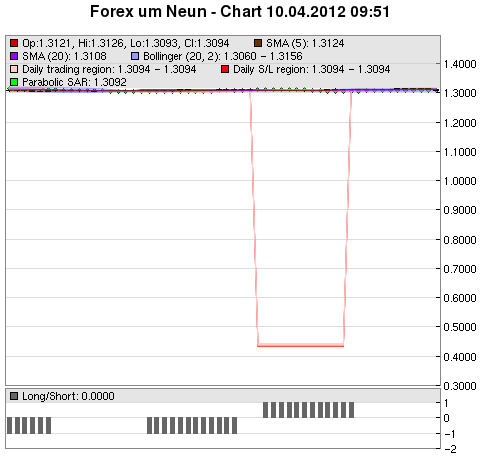Click the 1.3000 axis label

(x=460, y=93)
